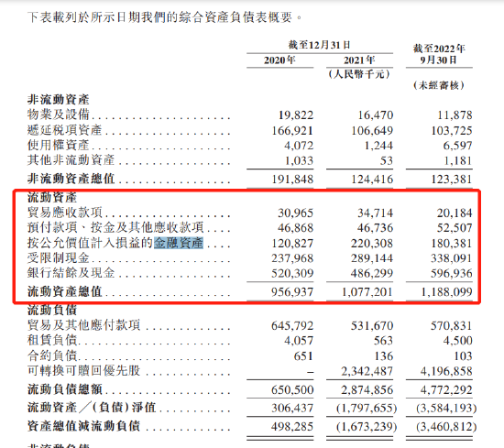Screen dimensions: 504x448
Task: Click the value 4,196,858
Action: tap(446, 371)
